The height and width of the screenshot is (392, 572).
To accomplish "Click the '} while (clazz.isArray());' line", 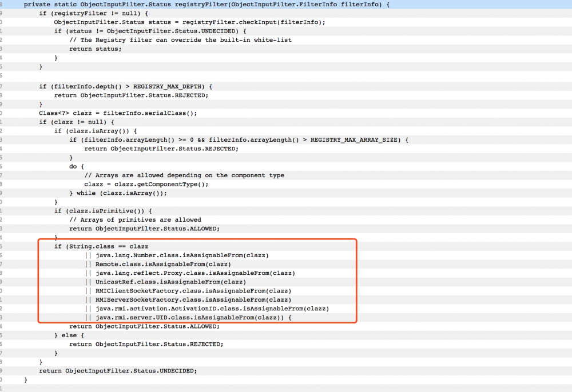I will (118, 193).
